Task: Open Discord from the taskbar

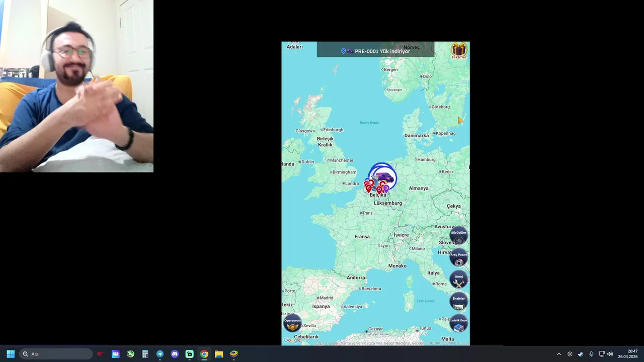Action: [x=175, y=354]
